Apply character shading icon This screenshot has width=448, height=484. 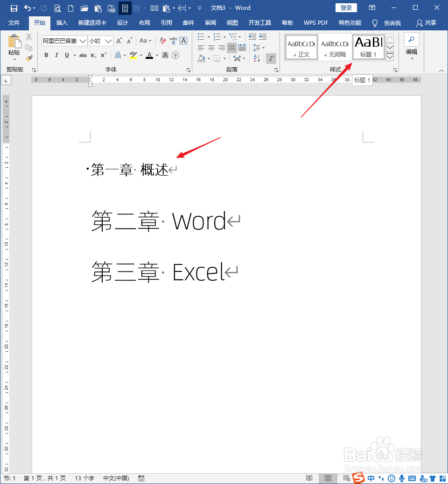(165, 55)
